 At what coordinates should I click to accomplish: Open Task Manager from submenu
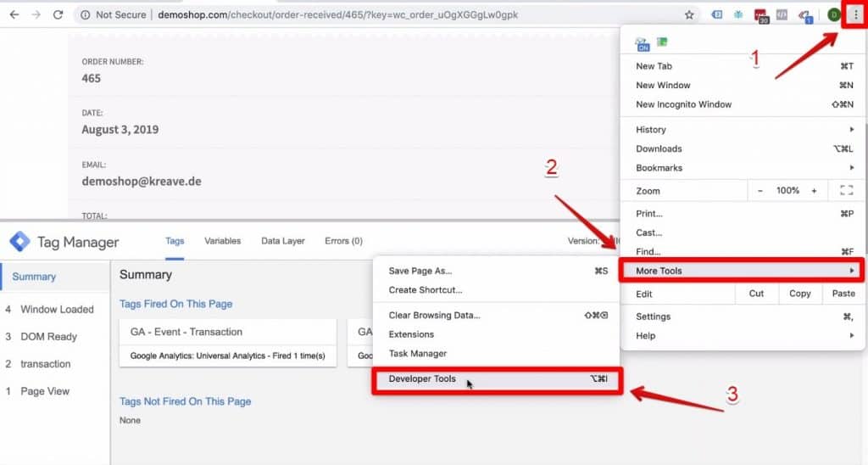[497, 354]
